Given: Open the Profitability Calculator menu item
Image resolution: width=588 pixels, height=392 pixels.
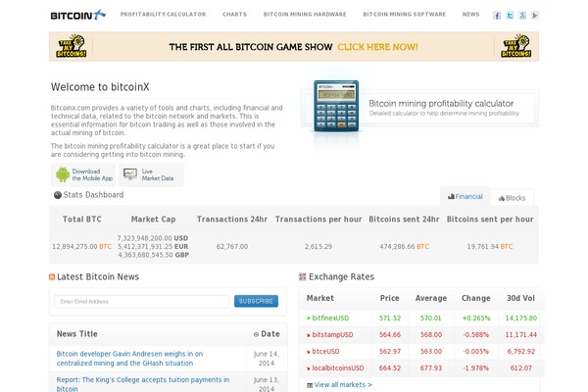Looking at the screenshot, I should [x=163, y=15].
